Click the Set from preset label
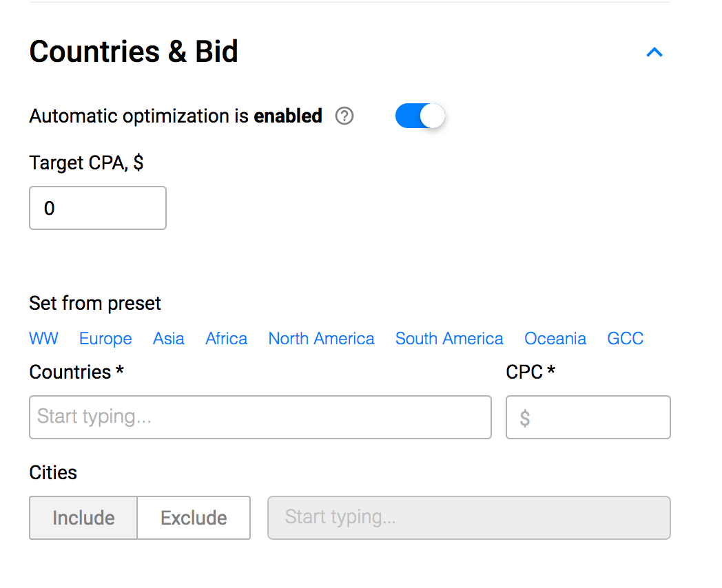Viewport: 722px width, 588px height. click(x=94, y=303)
